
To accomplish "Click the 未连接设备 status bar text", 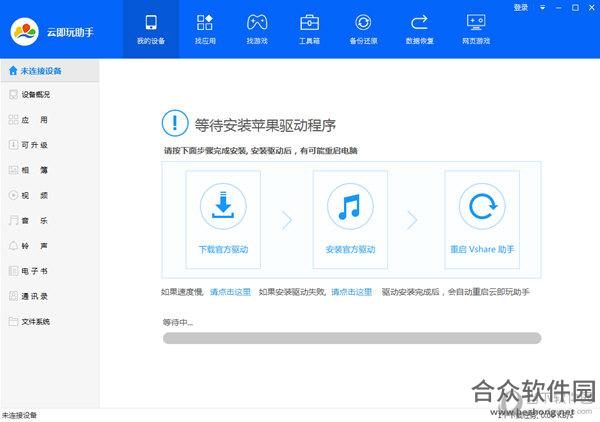I will (x=20, y=415).
